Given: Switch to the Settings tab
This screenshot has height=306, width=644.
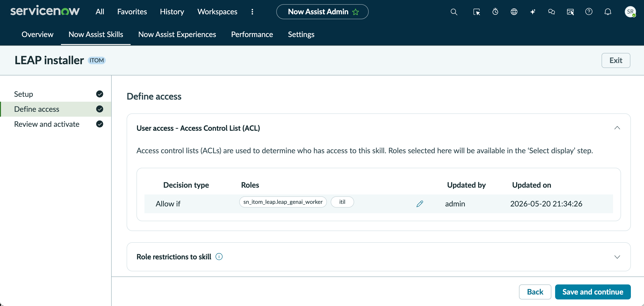Looking at the screenshot, I should [301, 34].
